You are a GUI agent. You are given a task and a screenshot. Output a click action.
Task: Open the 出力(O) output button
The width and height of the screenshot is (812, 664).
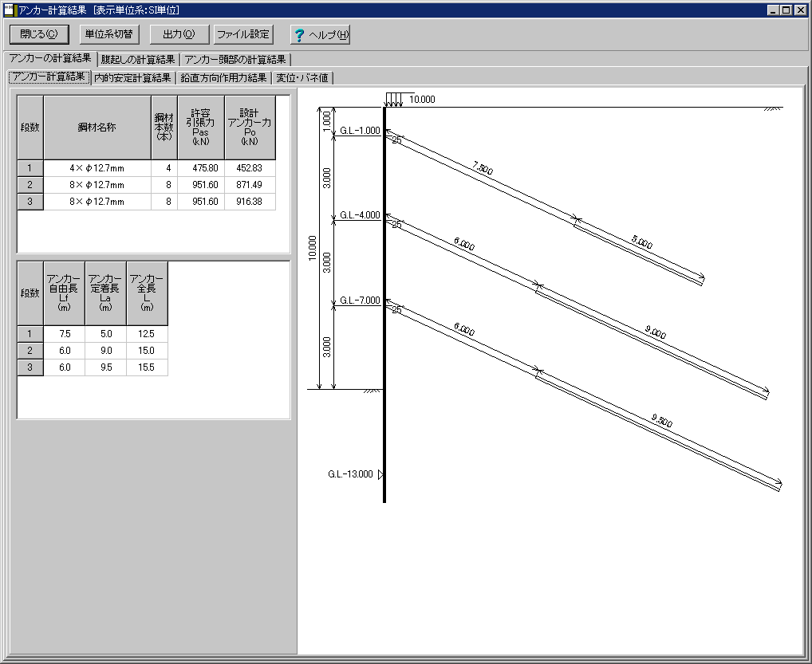pos(179,34)
